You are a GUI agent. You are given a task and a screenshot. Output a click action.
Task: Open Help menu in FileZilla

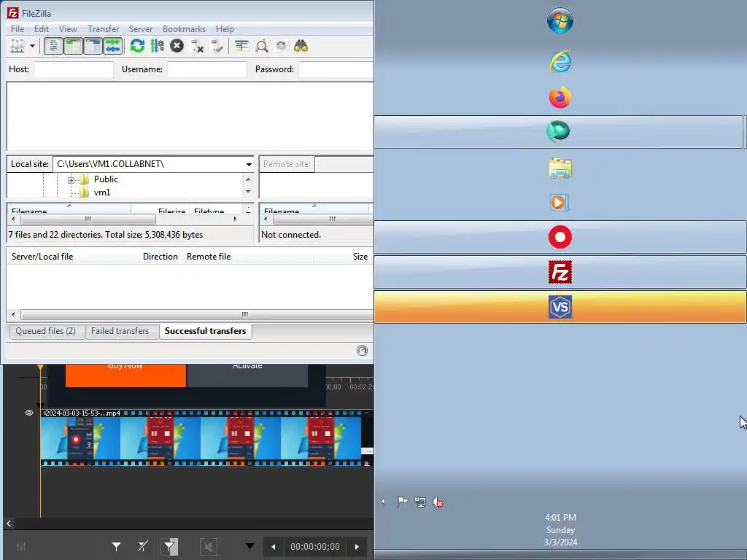click(225, 29)
